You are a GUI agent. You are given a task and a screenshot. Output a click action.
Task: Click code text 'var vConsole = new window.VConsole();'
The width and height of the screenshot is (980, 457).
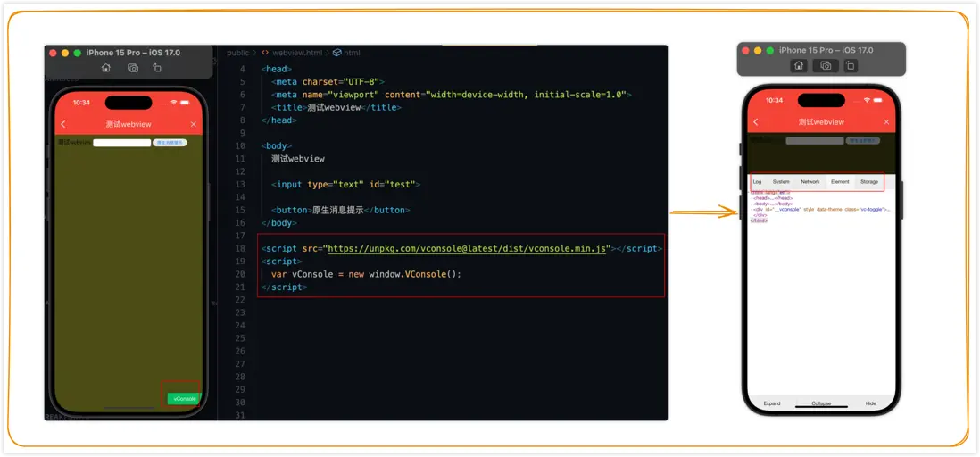point(366,274)
